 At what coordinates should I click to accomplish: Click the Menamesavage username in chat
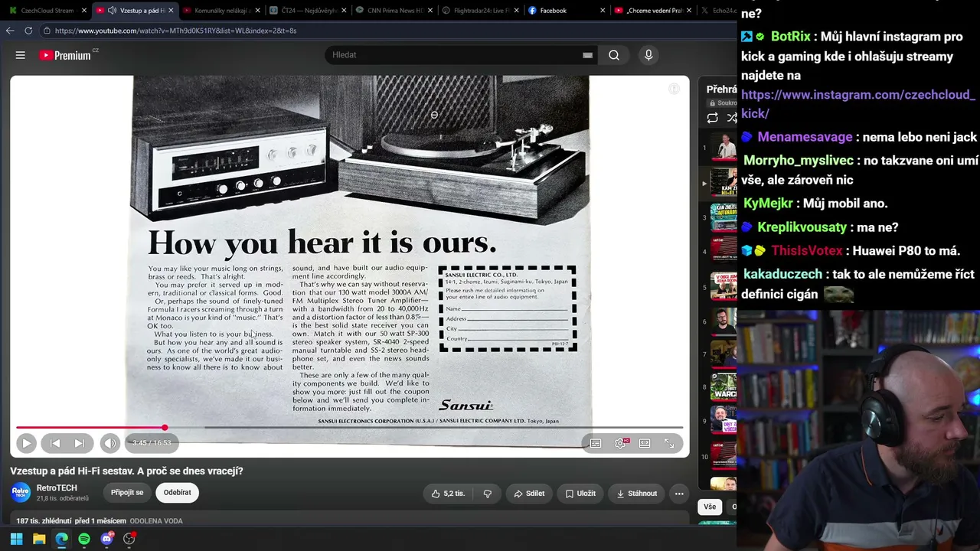pyautogui.click(x=805, y=137)
